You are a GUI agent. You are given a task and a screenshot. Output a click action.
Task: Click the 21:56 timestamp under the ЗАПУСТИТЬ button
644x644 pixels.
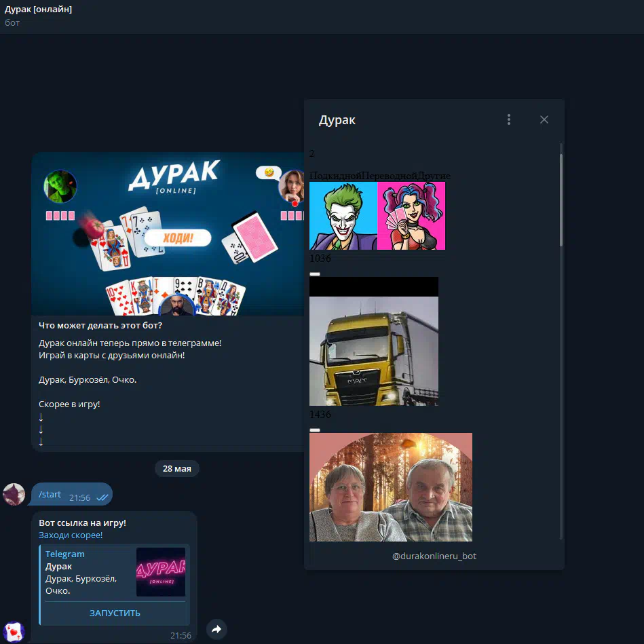pos(181,636)
